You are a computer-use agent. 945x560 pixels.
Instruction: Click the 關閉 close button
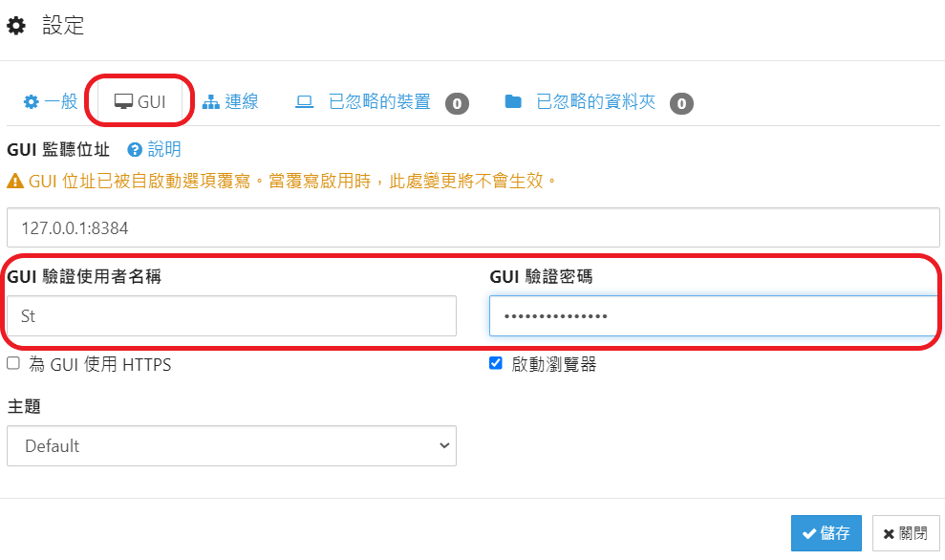click(x=906, y=533)
